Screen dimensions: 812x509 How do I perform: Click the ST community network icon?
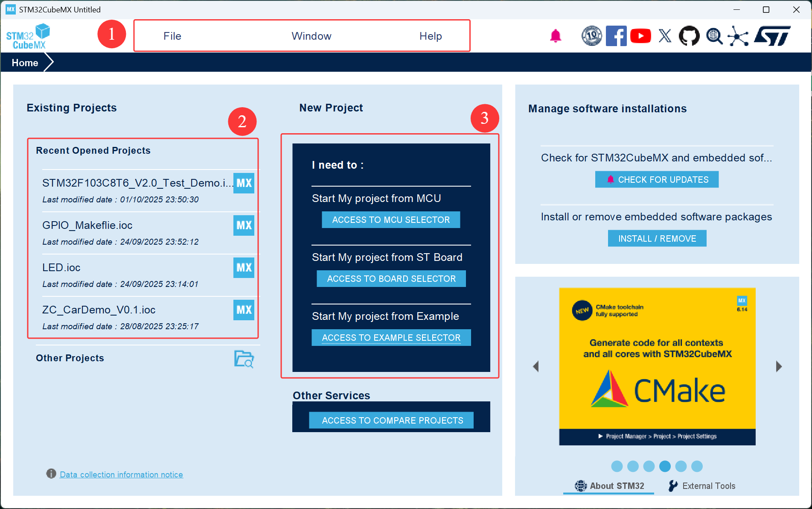point(738,36)
